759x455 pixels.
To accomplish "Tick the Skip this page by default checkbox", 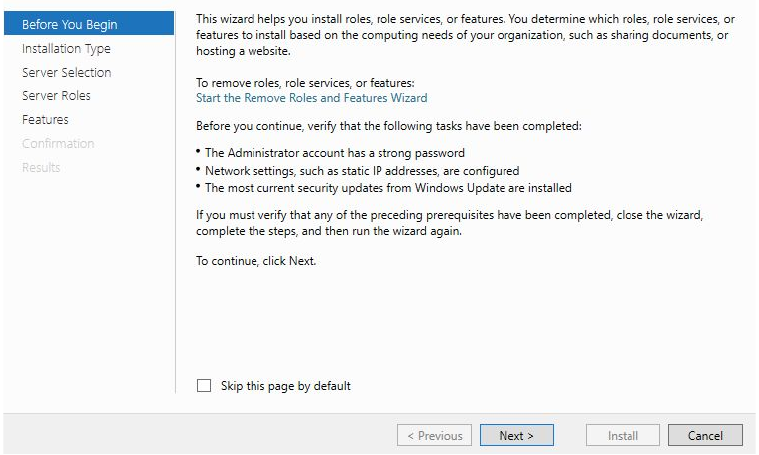I will 204,385.
